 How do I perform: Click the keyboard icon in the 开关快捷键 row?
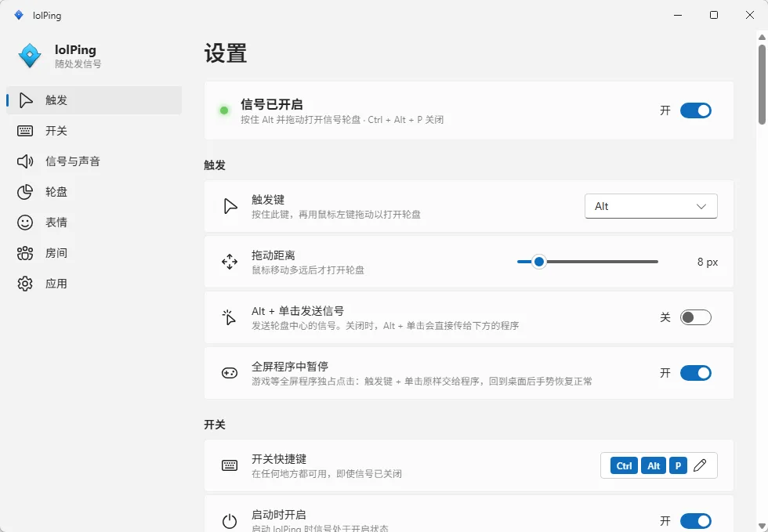tap(229, 465)
